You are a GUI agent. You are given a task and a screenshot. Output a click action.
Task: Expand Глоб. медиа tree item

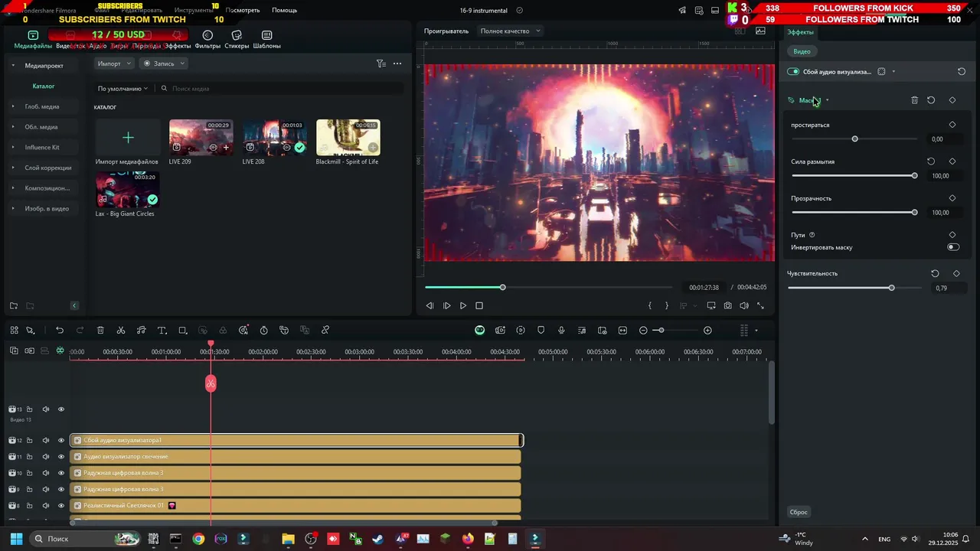[13, 106]
